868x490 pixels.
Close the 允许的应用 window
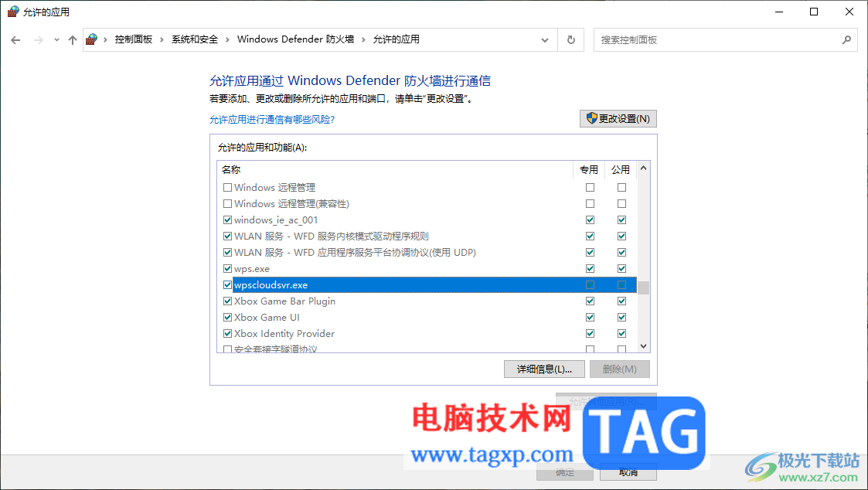tap(849, 12)
